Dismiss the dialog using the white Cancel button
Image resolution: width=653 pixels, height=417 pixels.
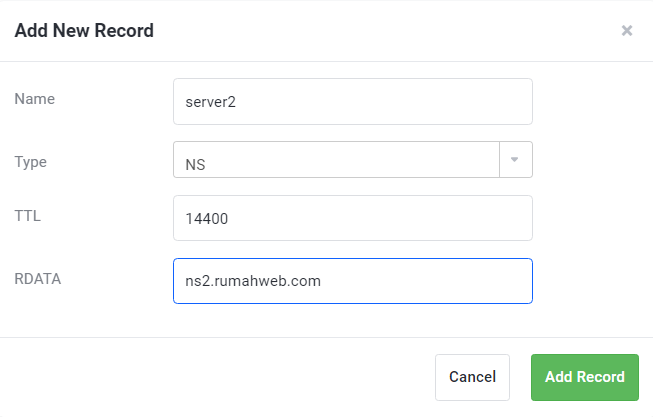472,377
